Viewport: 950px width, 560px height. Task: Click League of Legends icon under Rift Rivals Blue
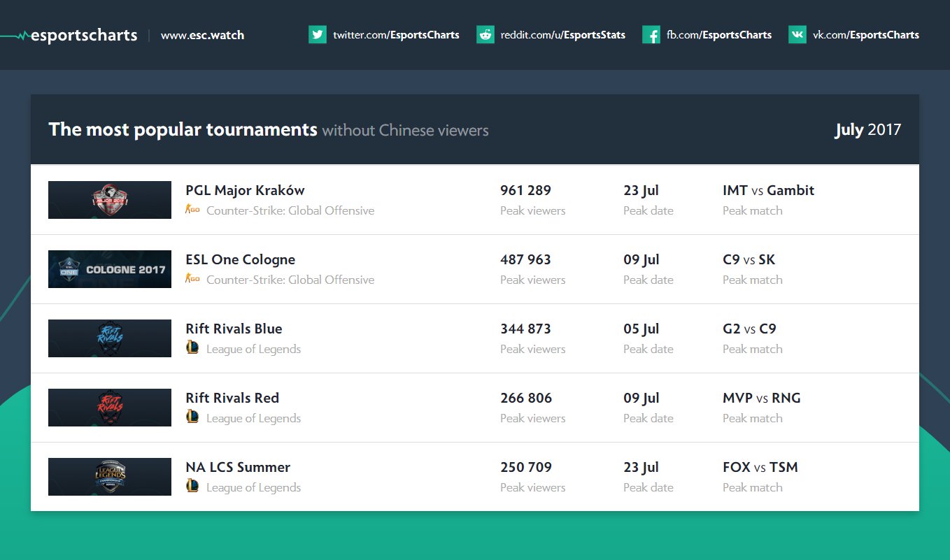tap(192, 347)
